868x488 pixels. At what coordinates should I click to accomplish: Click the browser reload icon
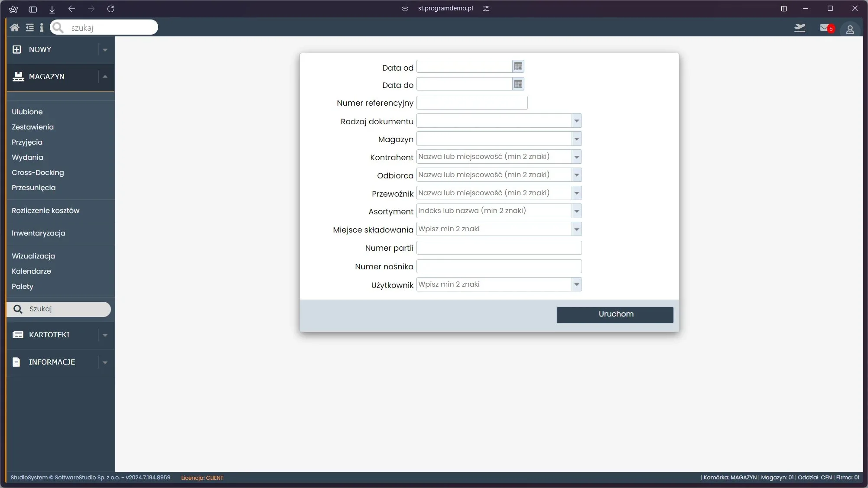tap(111, 9)
